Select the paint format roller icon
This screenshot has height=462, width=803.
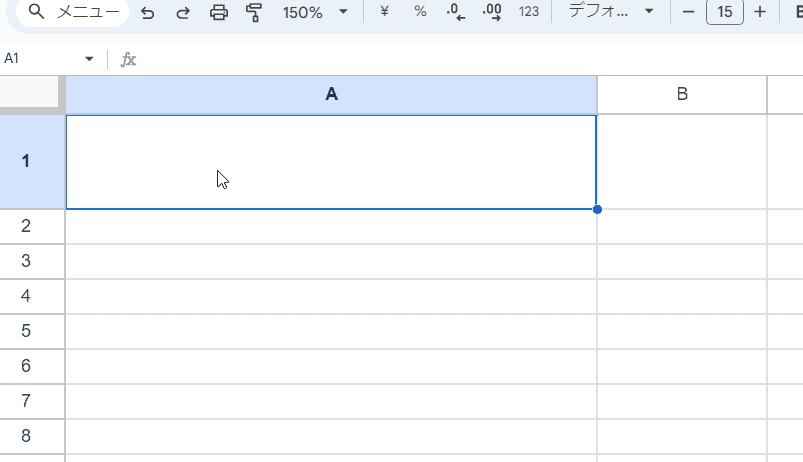254,13
